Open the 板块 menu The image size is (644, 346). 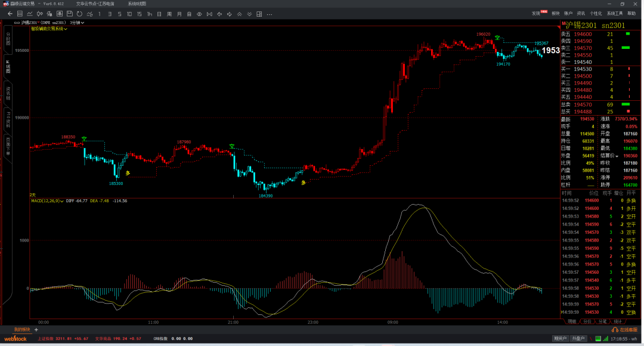click(556, 14)
